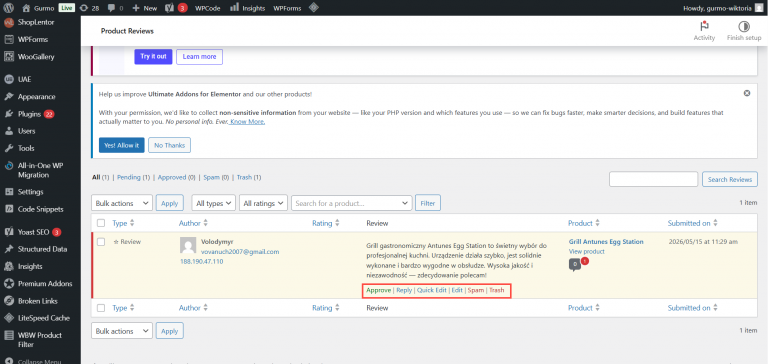The height and width of the screenshot is (364, 768).
Task: Move the Volodymyr review to Trash
Action: pos(497,290)
